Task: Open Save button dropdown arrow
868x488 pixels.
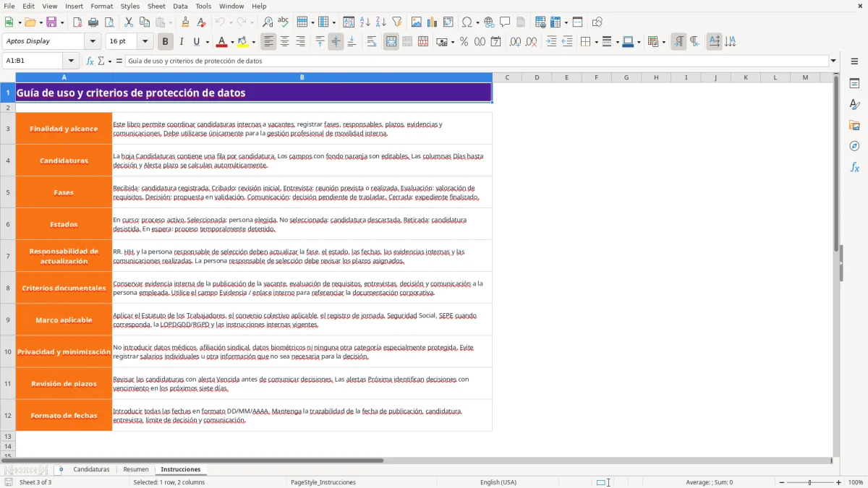Action: (62, 22)
